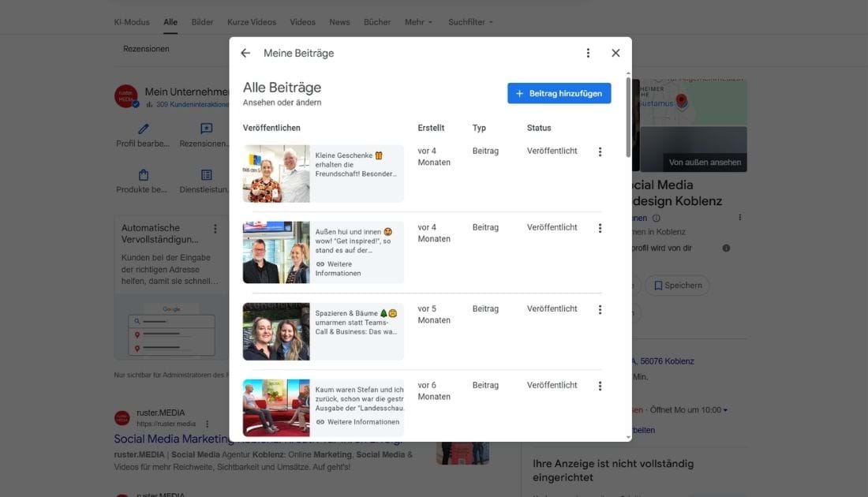868x497 pixels.
Task: Click the Status column header
Action: 539,128
